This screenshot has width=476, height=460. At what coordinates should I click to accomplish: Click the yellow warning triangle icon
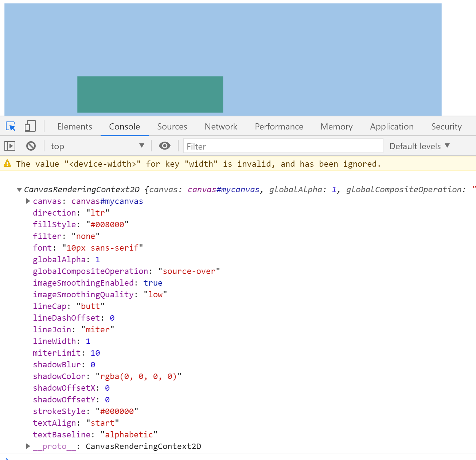tap(7, 163)
